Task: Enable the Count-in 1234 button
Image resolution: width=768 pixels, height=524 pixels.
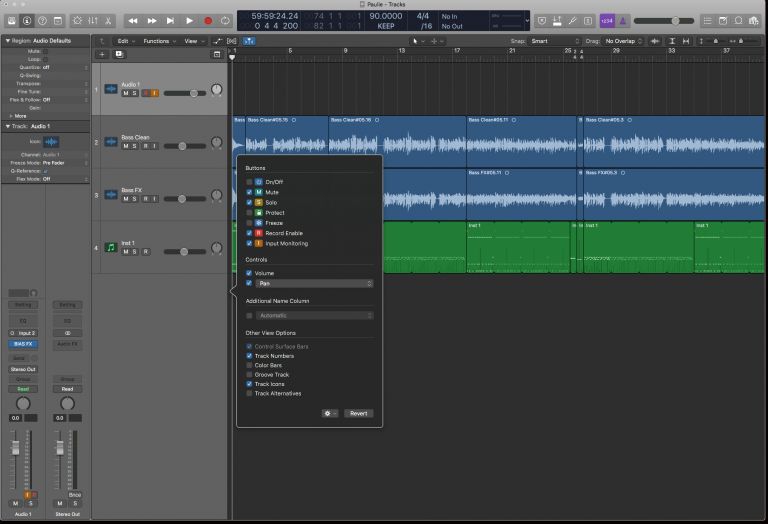Action: point(607,21)
